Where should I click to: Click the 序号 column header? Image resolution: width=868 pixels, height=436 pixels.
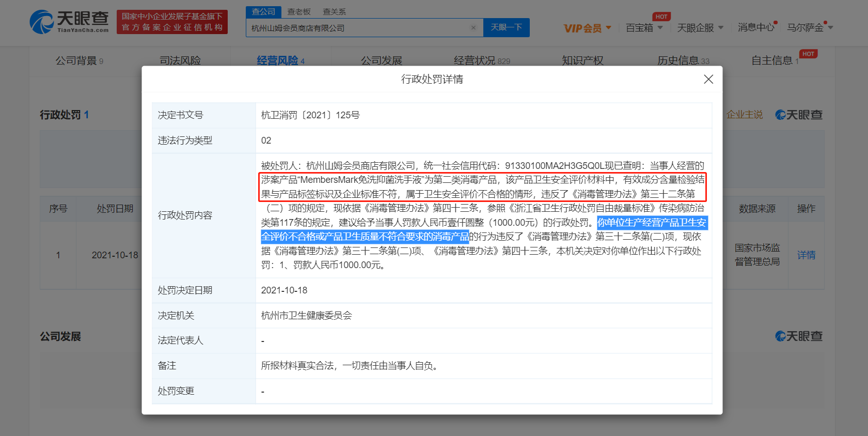coord(58,209)
